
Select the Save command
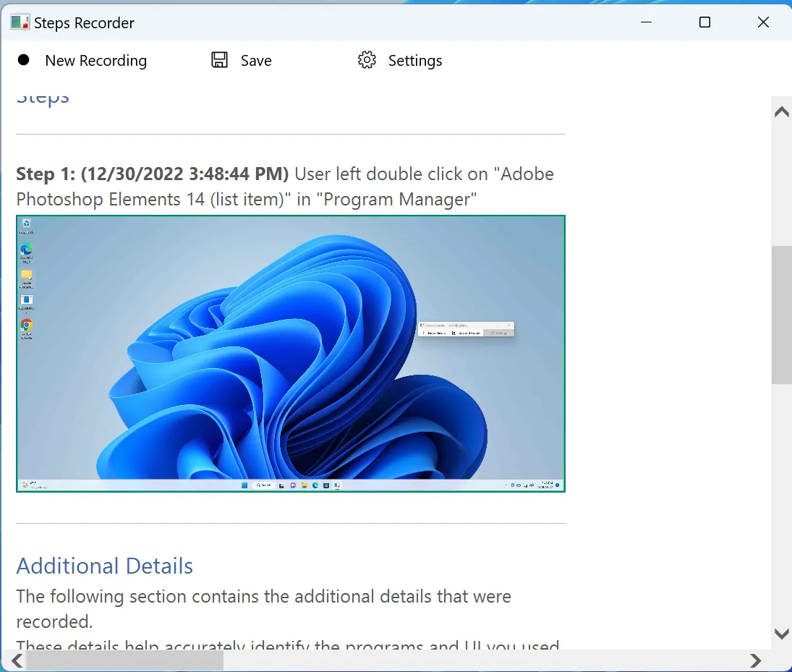255,60
